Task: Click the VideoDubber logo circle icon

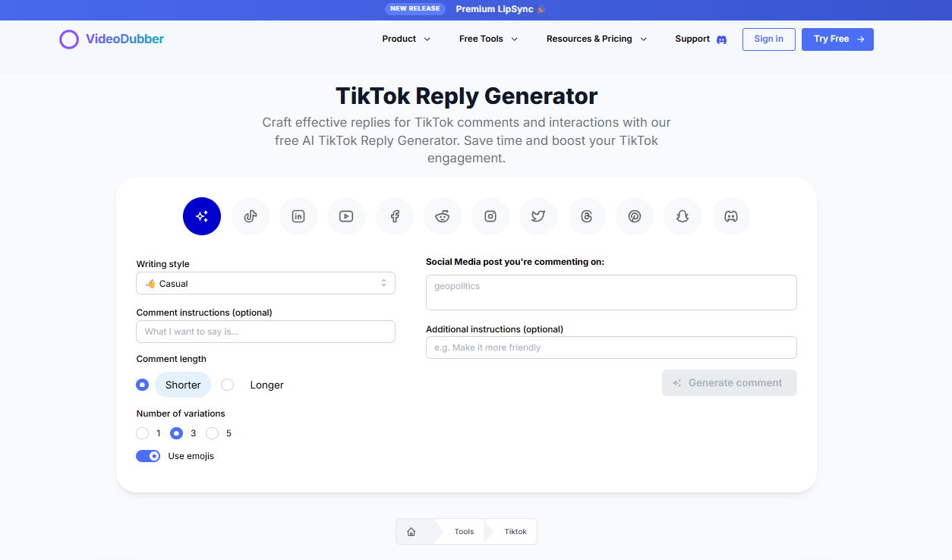Action: point(69,39)
